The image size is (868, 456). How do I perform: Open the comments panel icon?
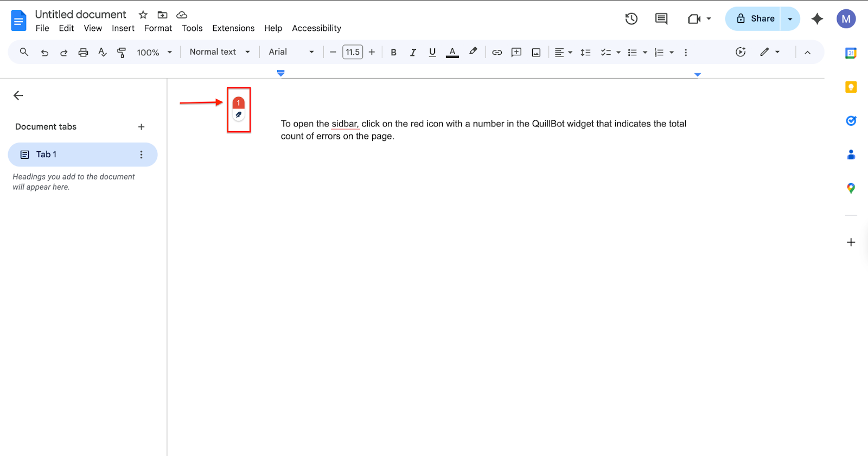[x=661, y=19]
